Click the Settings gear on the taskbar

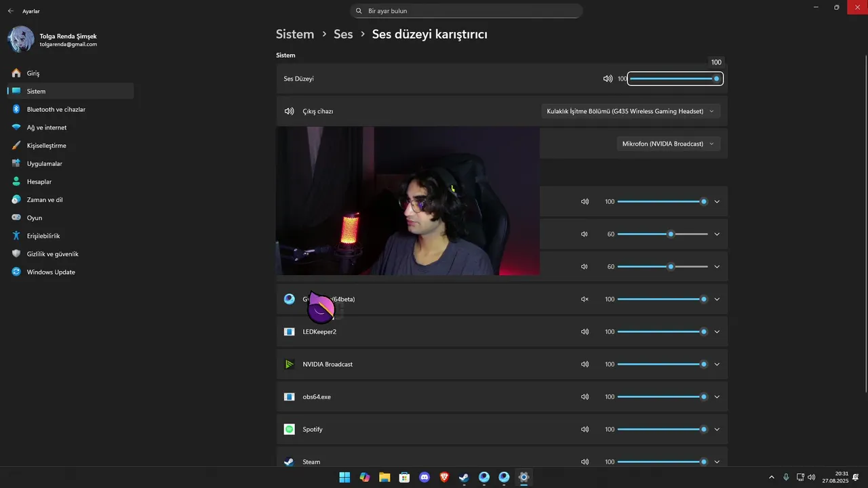tap(524, 477)
